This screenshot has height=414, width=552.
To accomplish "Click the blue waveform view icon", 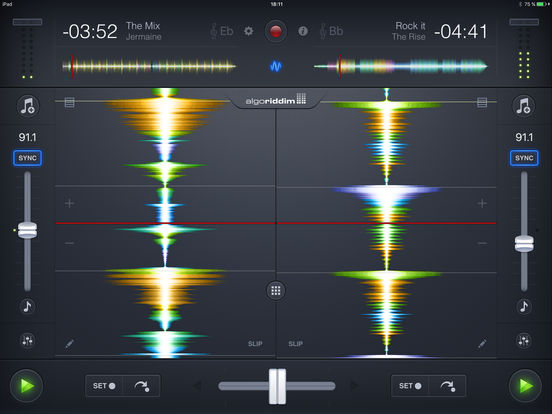I will pos(276,66).
